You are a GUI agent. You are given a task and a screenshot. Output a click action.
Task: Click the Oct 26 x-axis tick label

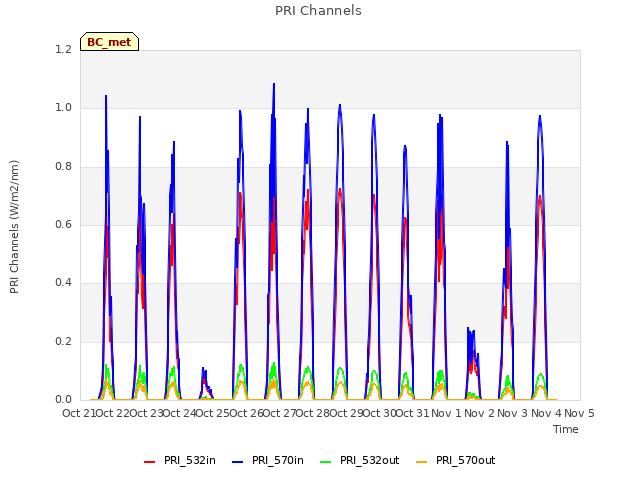(246, 413)
